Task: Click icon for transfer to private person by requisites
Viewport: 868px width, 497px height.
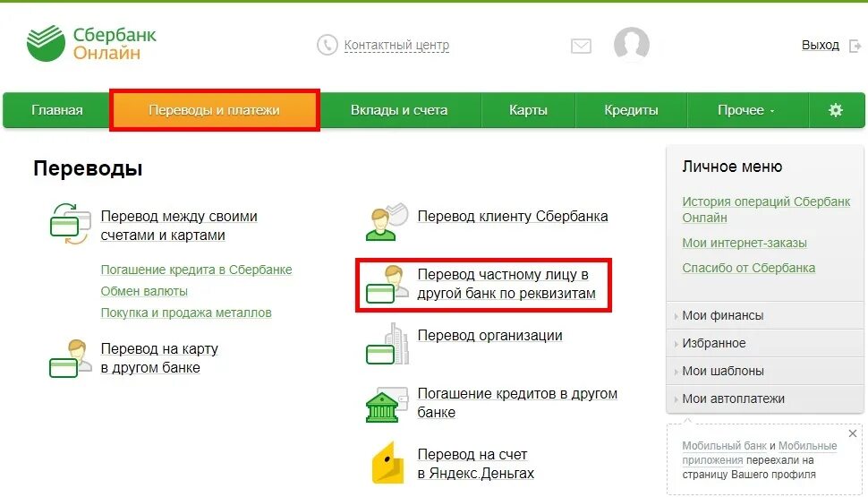Action: (387, 284)
